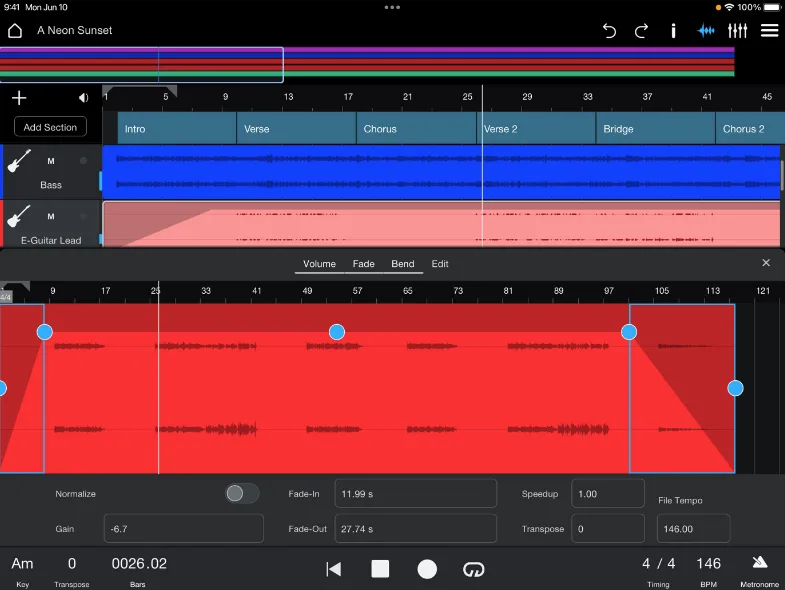Screen dimensions: 785x590
Task: Select the Bridge section
Action: coord(656,129)
